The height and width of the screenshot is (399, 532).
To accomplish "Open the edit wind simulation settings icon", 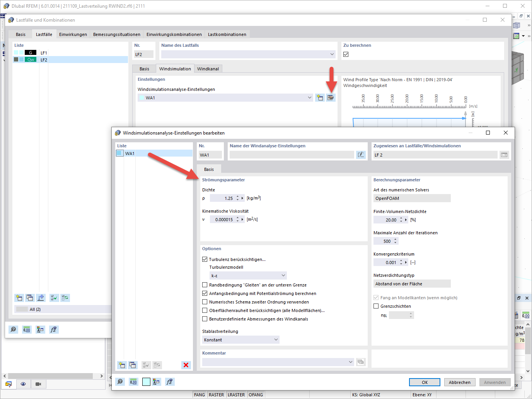I will 331,97.
